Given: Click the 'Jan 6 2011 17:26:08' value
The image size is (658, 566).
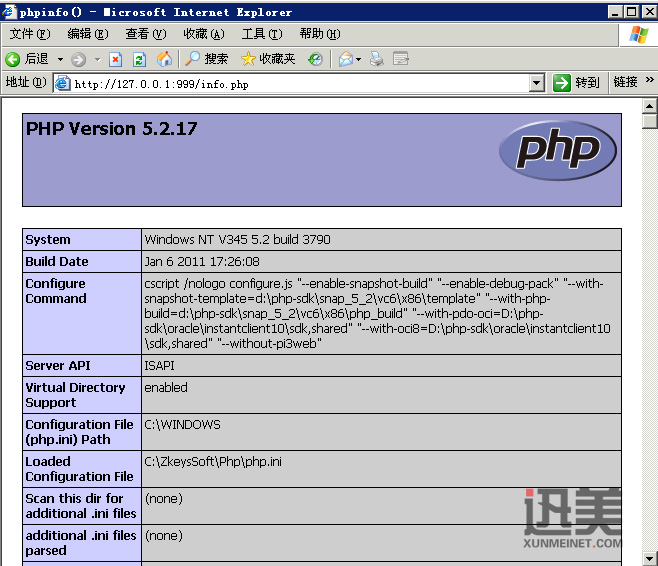Looking at the screenshot, I should pos(202,262).
